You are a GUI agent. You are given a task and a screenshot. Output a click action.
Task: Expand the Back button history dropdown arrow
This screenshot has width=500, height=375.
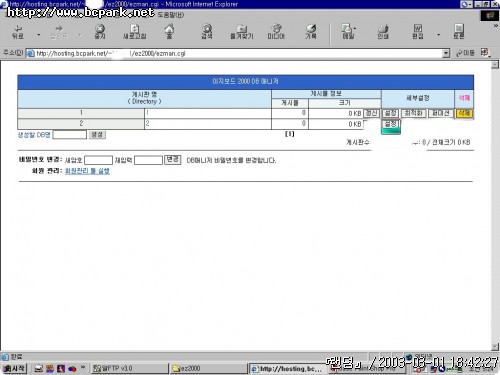(x=39, y=34)
